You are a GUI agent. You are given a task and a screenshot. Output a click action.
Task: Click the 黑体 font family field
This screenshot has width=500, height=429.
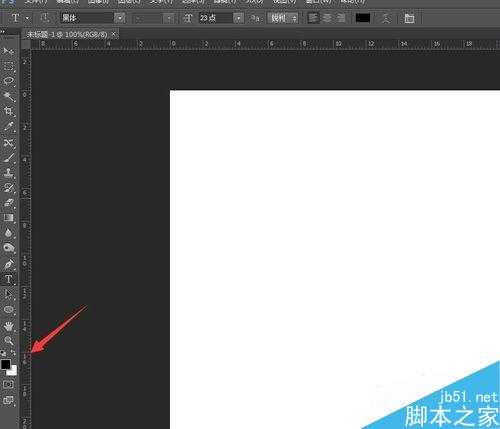pos(87,18)
